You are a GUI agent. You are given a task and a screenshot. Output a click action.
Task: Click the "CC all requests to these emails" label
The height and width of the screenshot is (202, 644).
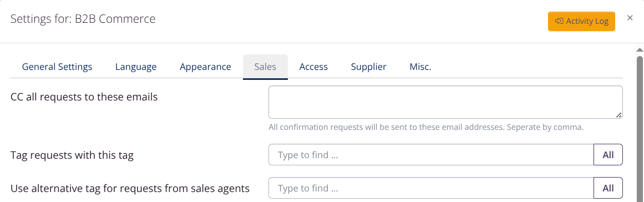tap(84, 97)
